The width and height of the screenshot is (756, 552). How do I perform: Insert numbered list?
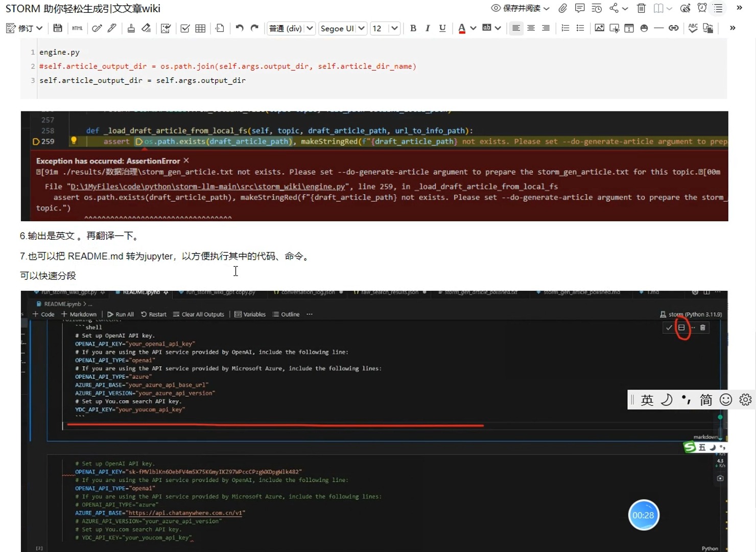pyautogui.click(x=565, y=28)
